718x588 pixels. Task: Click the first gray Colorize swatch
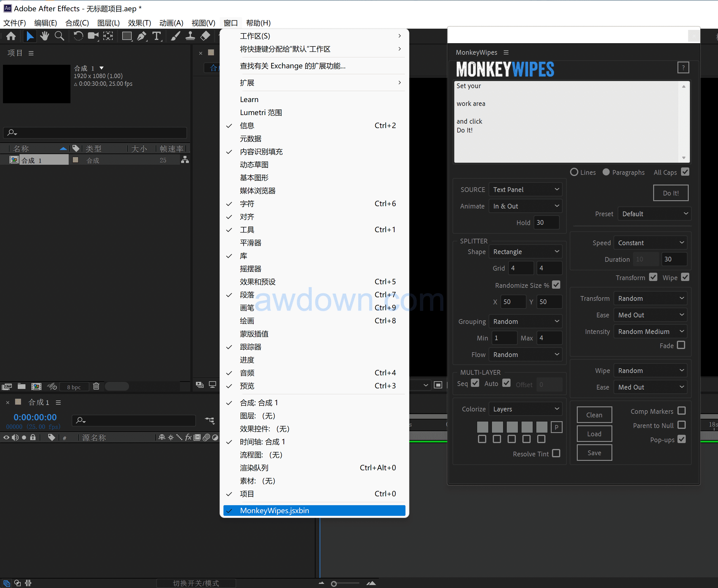(x=482, y=427)
